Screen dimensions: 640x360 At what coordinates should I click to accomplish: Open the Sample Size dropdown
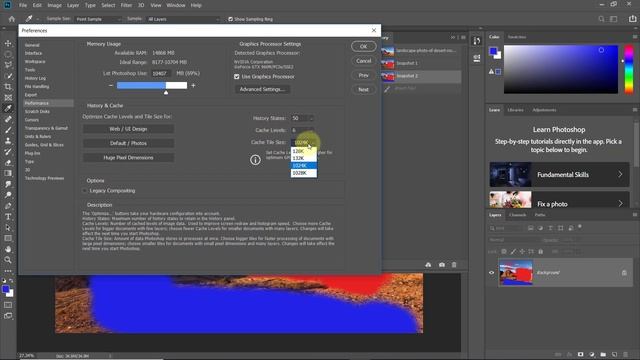tap(98, 19)
